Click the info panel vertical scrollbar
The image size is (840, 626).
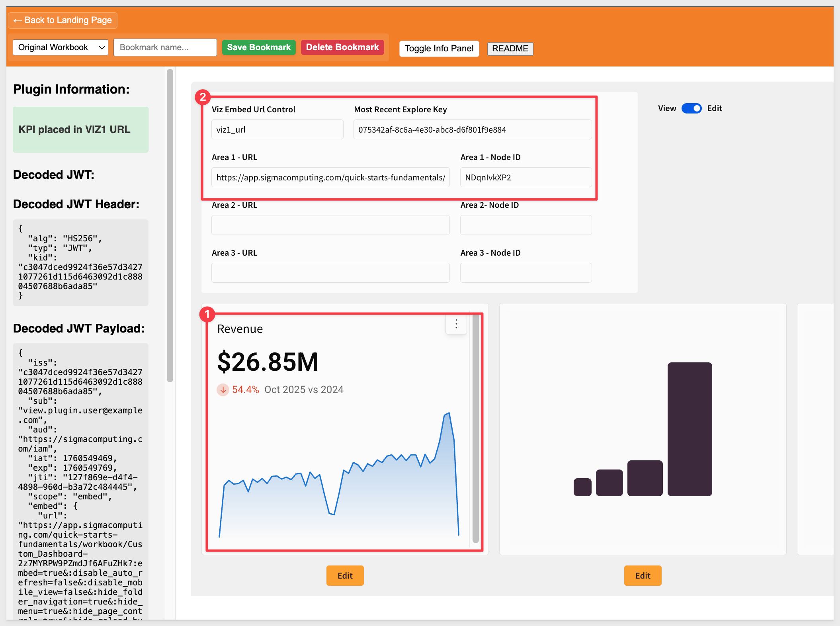pyautogui.click(x=170, y=225)
